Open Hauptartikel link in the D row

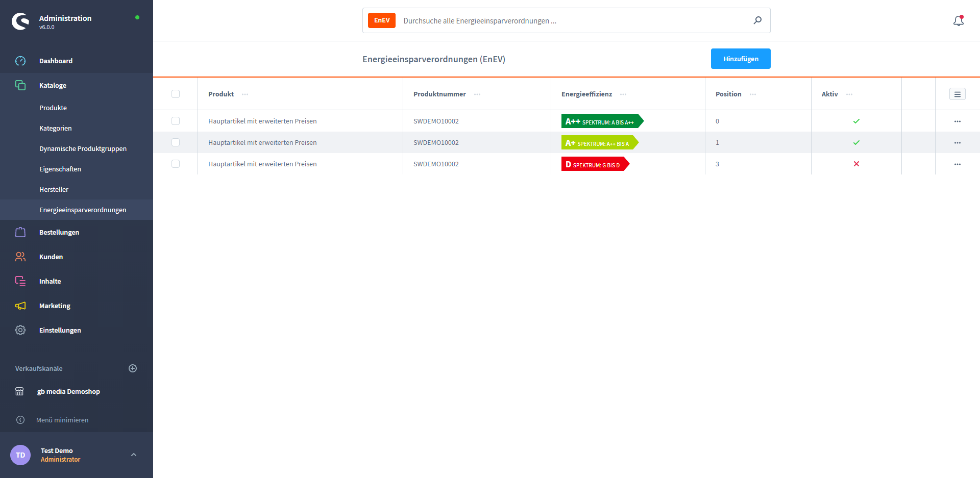pyautogui.click(x=262, y=164)
